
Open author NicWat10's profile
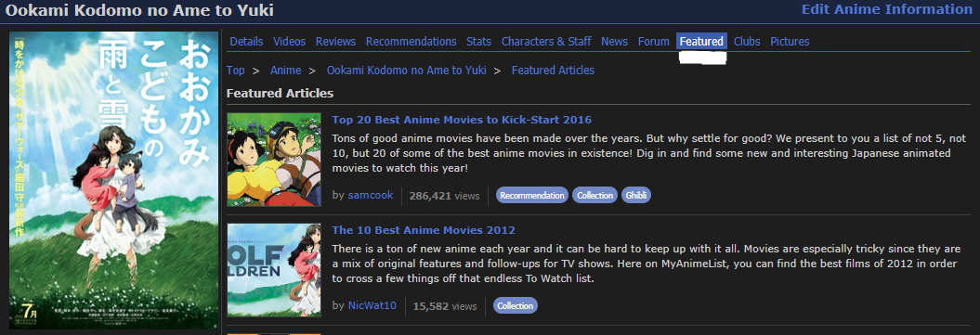click(x=372, y=305)
